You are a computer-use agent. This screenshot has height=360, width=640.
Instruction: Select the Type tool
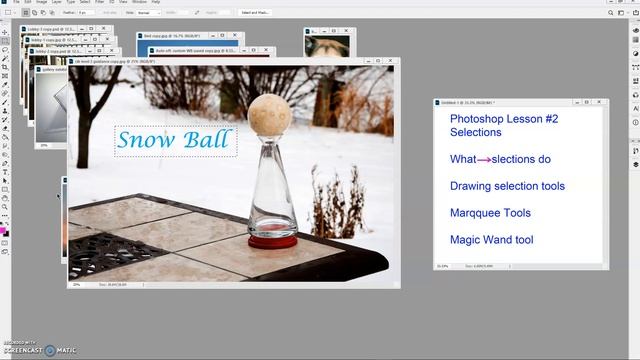(x=5, y=172)
